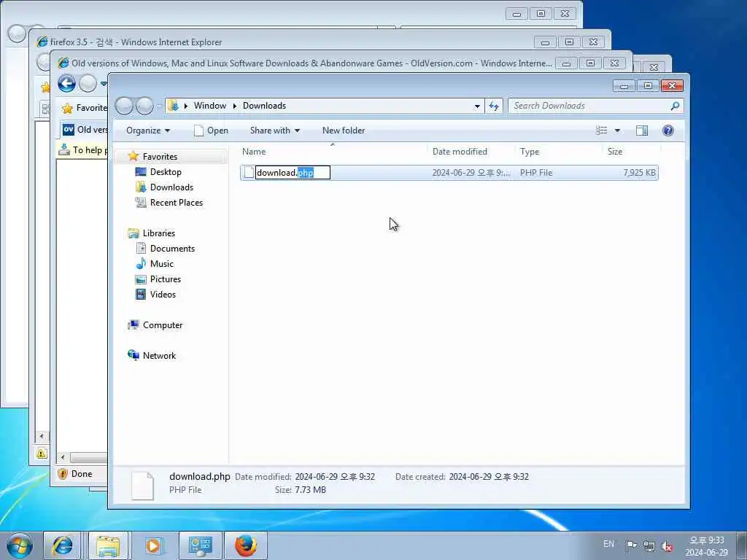Open Windows Explorer taskbar button
This screenshot has height=560, width=747.
(x=108, y=545)
